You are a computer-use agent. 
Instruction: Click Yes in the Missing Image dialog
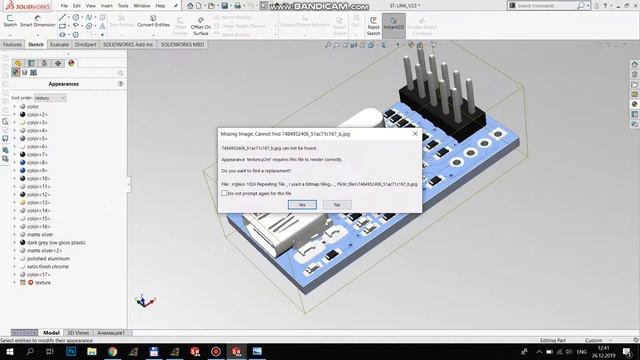tap(302, 204)
